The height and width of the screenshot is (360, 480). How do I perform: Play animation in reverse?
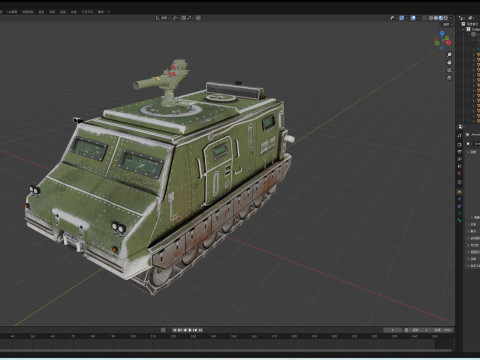(185, 330)
